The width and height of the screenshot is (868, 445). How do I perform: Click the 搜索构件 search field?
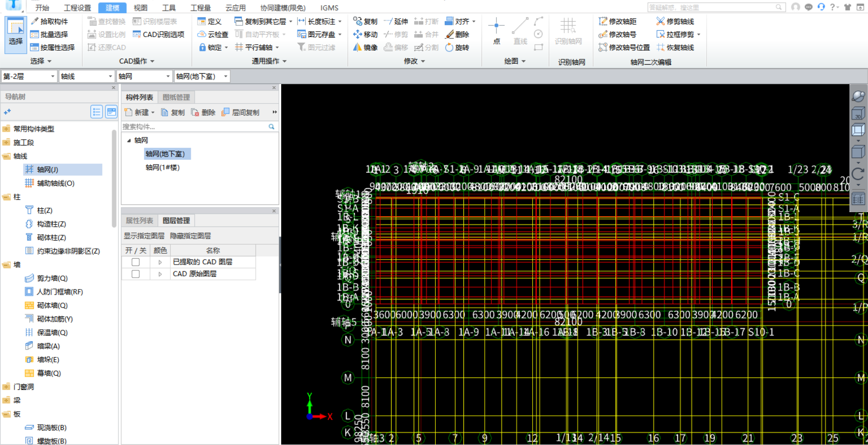tap(200, 127)
